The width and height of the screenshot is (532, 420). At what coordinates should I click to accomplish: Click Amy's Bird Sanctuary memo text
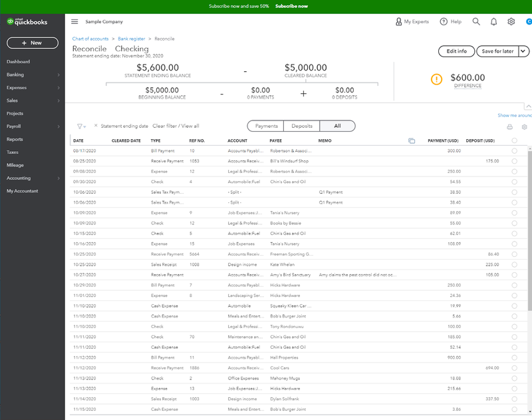click(x=357, y=275)
